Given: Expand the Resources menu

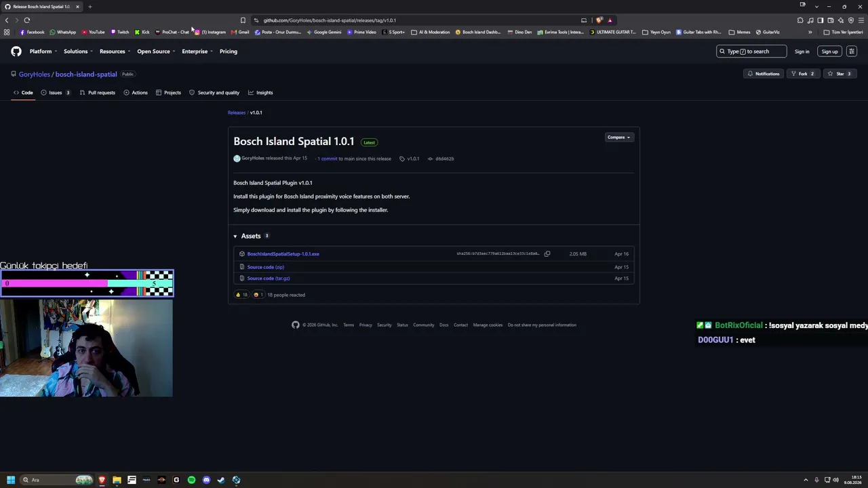Looking at the screenshot, I should (x=115, y=52).
